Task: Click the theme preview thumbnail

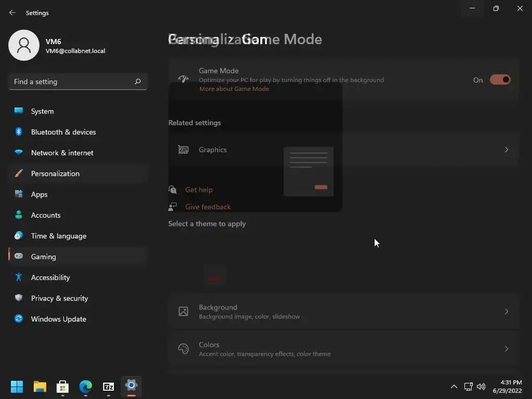Action: coord(309,171)
